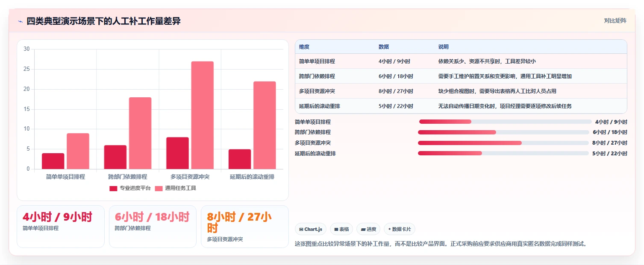Click the dark red bar for 跨部门依赖排程
This screenshot has height=265, width=644.
pyautogui.click(x=115, y=157)
